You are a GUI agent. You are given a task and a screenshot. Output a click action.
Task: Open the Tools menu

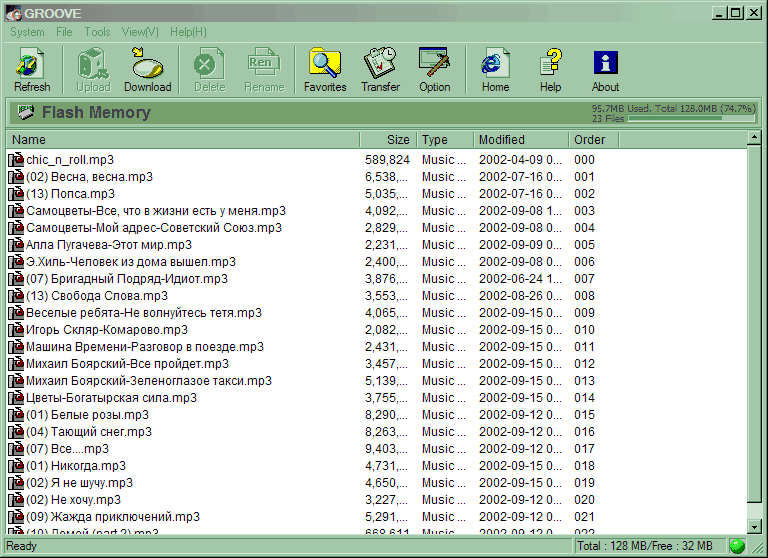[x=97, y=32]
